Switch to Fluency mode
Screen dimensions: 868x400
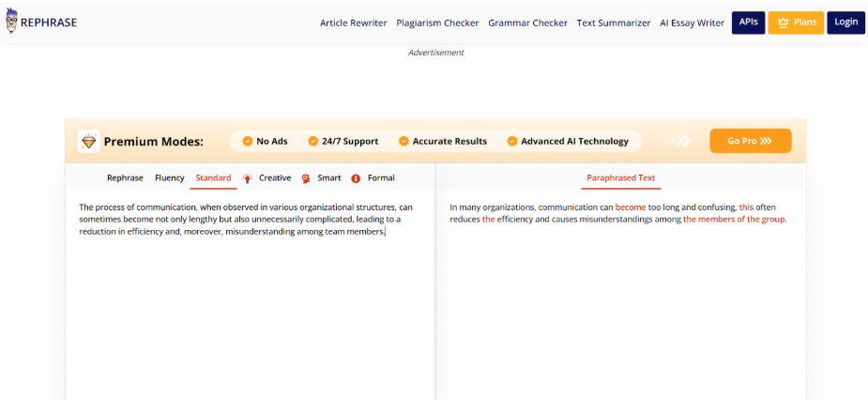170,177
